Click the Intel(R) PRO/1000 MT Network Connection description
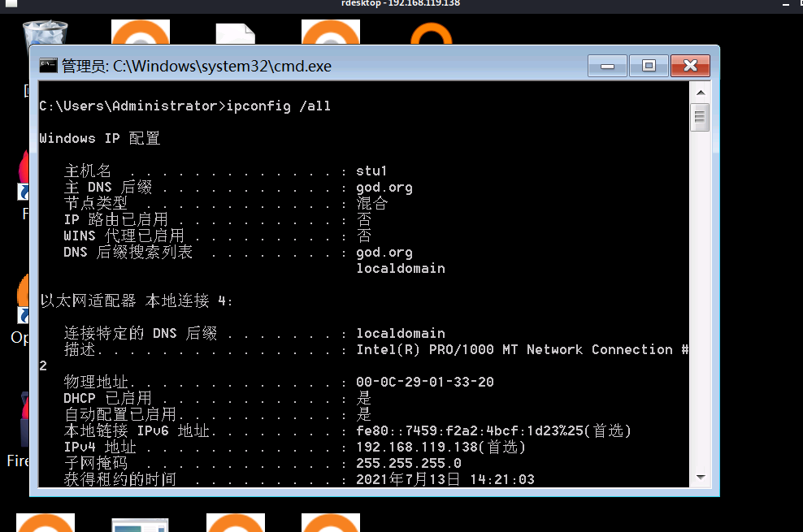 coord(523,350)
